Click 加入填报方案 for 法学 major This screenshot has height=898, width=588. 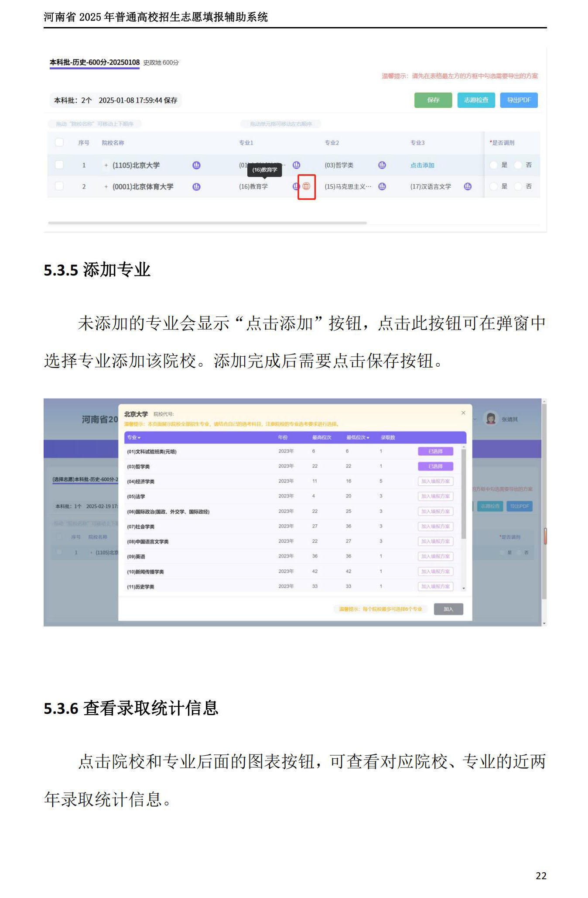[435, 496]
